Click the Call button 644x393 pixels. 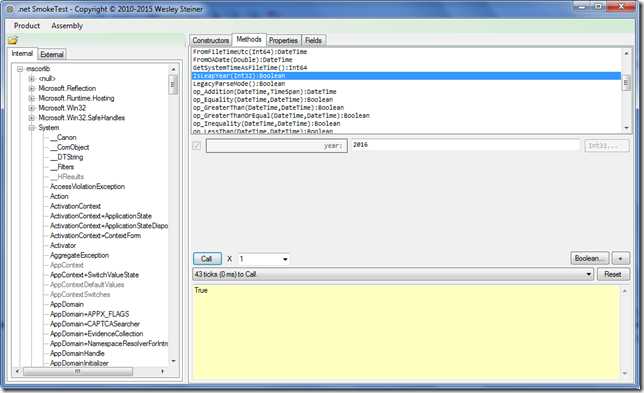[x=207, y=259]
